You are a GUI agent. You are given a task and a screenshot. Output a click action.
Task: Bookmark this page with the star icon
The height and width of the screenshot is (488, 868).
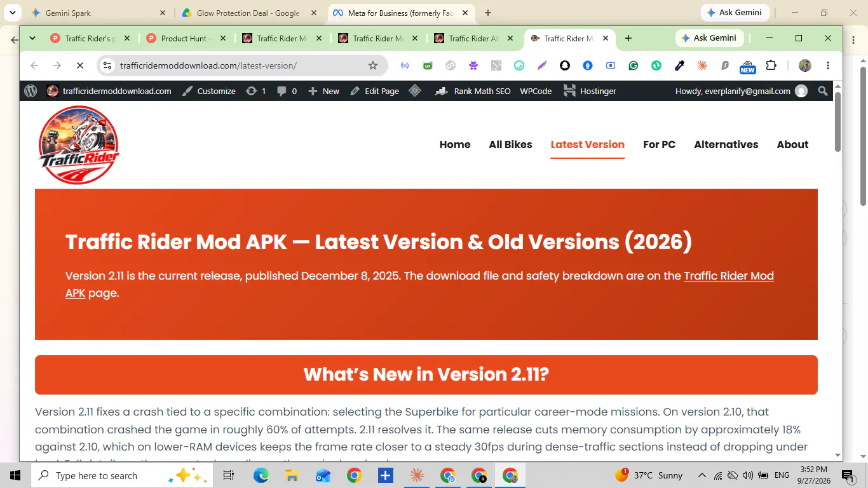(x=373, y=65)
